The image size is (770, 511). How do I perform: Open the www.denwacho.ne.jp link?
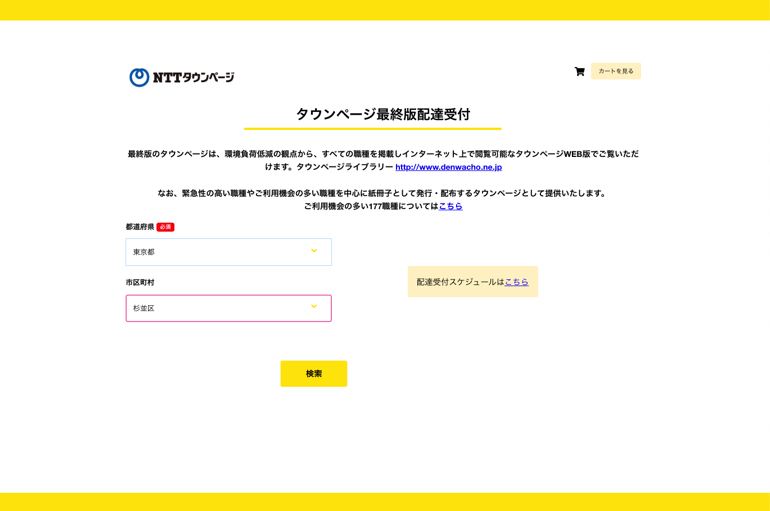[448, 167]
